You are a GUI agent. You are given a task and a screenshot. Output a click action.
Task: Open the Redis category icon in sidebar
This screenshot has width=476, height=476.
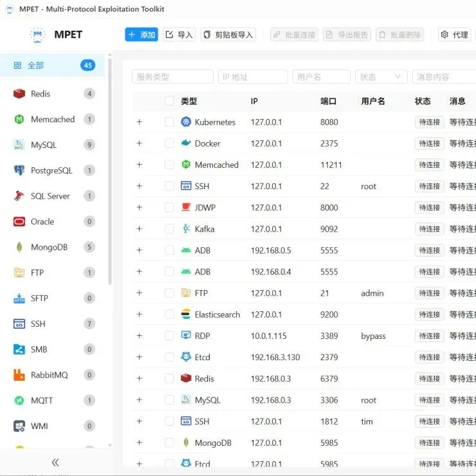(19, 93)
